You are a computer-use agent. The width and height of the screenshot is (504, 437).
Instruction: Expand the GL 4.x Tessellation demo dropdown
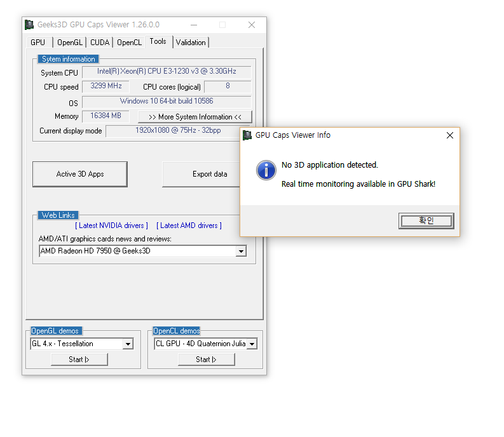[128, 344]
